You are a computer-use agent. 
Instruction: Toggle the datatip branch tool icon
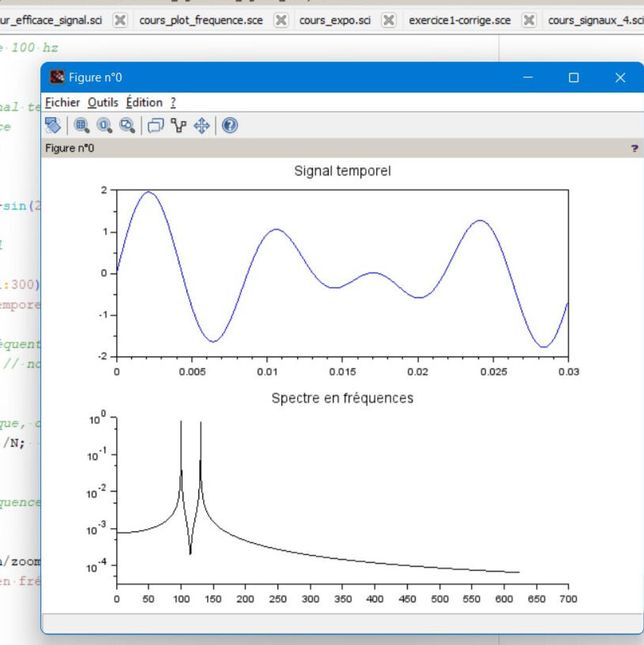(179, 126)
